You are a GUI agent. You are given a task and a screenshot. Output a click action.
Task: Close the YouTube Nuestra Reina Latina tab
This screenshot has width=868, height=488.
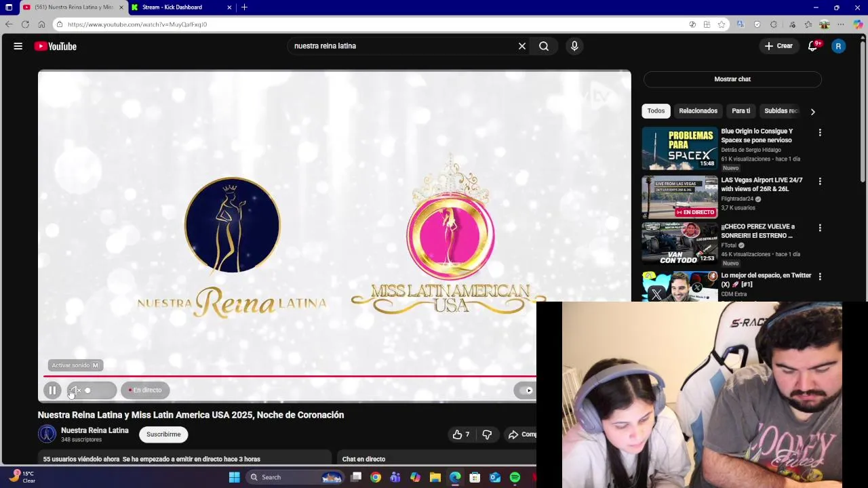121,7
